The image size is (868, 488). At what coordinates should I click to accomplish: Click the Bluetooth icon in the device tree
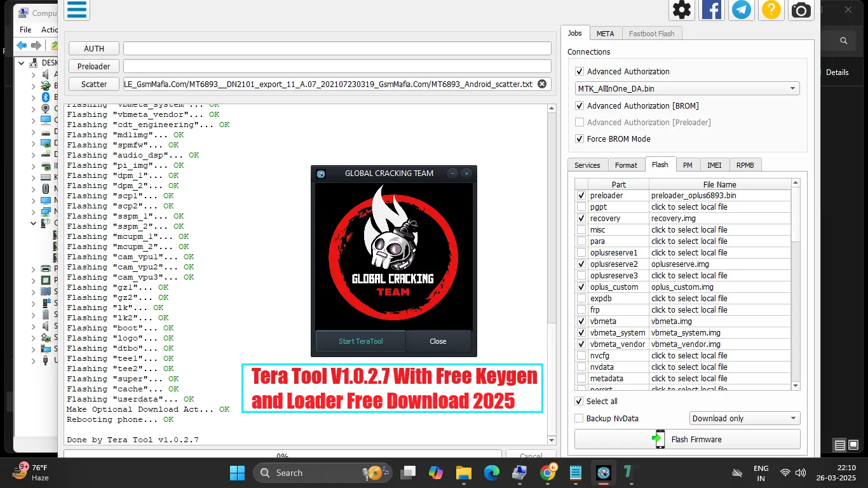46,97
